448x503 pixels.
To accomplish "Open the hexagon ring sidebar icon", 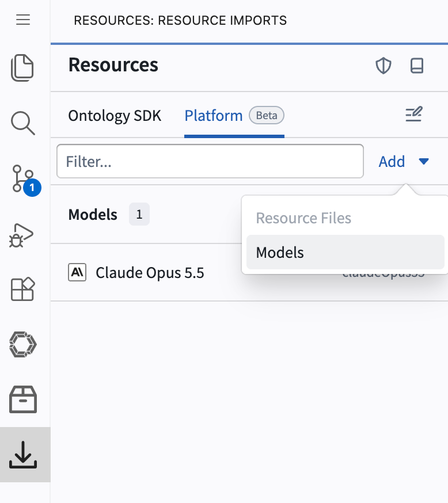I will click(x=23, y=345).
